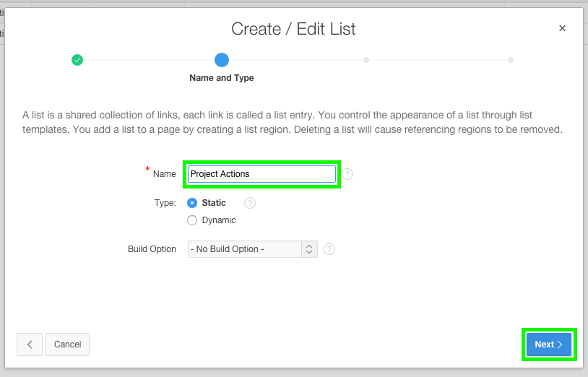Choose the Dynamic radio button
This screenshot has height=377, width=588.
point(192,220)
